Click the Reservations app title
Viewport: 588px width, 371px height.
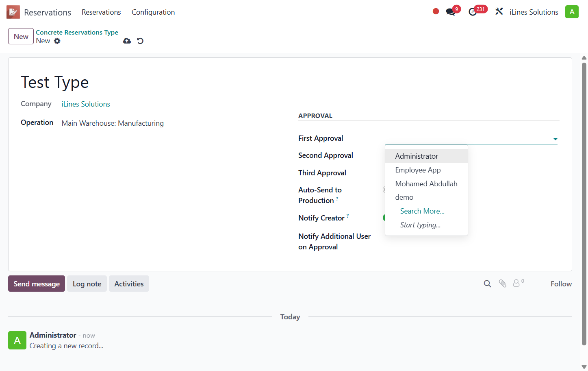click(48, 13)
